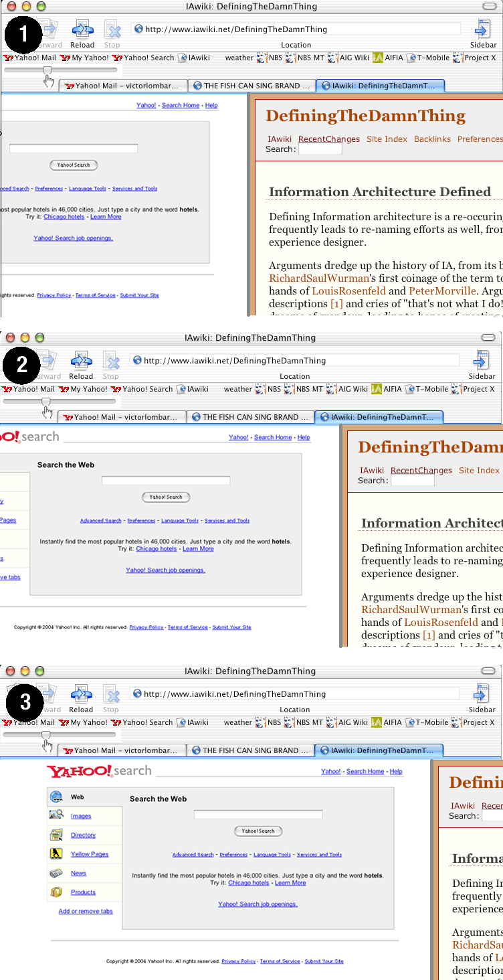
Task: Click Reload icon in the middle window
Action: coord(82,360)
